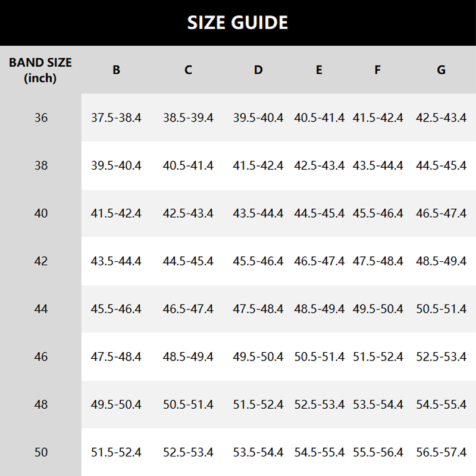Viewport: 476px width, 476px height.
Task: Click the F cup column header
Action: coord(377,70)
